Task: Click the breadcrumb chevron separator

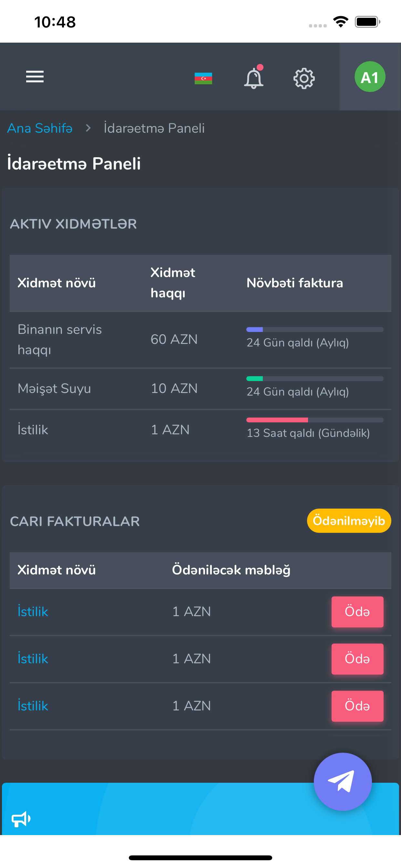Action: click(88, 128)
